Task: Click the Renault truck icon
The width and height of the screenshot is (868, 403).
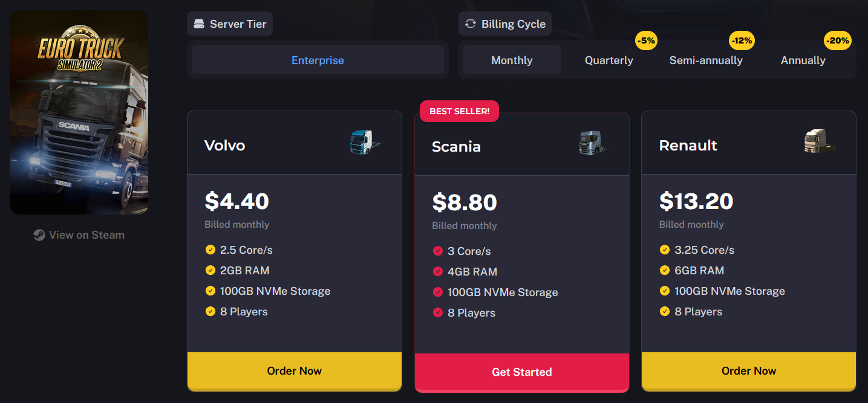Action: coord(820,142)
